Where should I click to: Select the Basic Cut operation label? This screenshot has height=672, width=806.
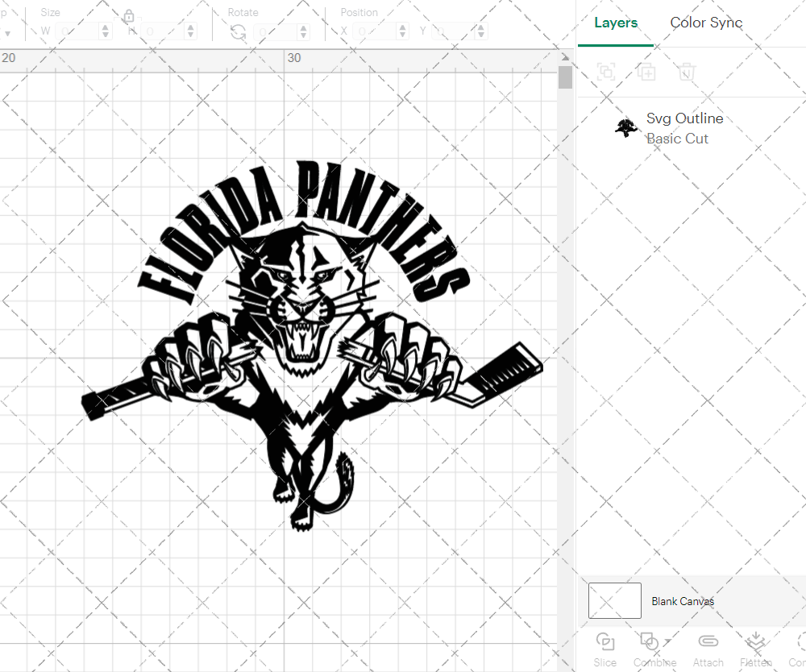click(x=678, y=139)
